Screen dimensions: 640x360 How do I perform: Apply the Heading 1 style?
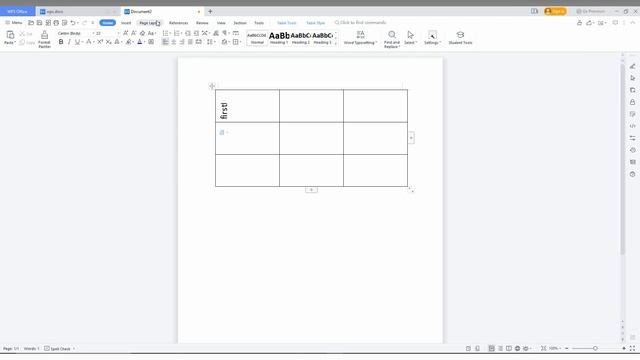(x=279, y=38)
